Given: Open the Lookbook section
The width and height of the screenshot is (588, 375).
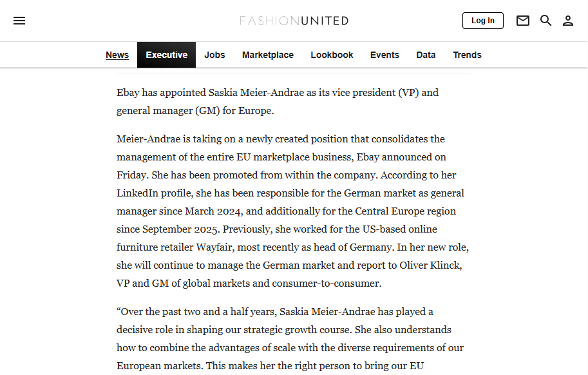Looking at the screenshot, I should (x=332, y=55).
